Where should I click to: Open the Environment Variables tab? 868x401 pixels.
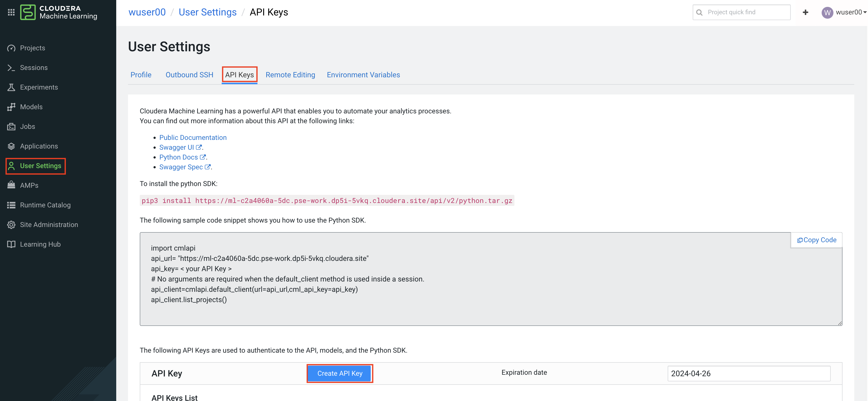click(x=363, y=75)
